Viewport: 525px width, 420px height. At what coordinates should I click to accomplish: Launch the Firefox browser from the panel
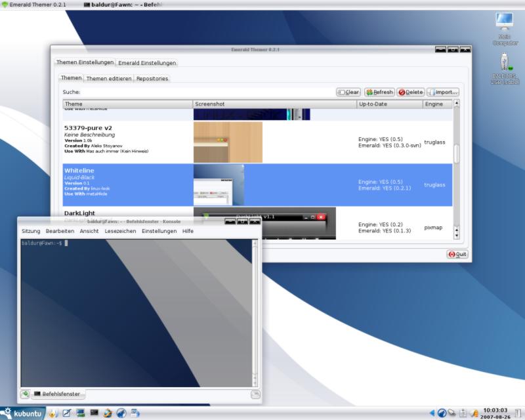pos(108,413)
